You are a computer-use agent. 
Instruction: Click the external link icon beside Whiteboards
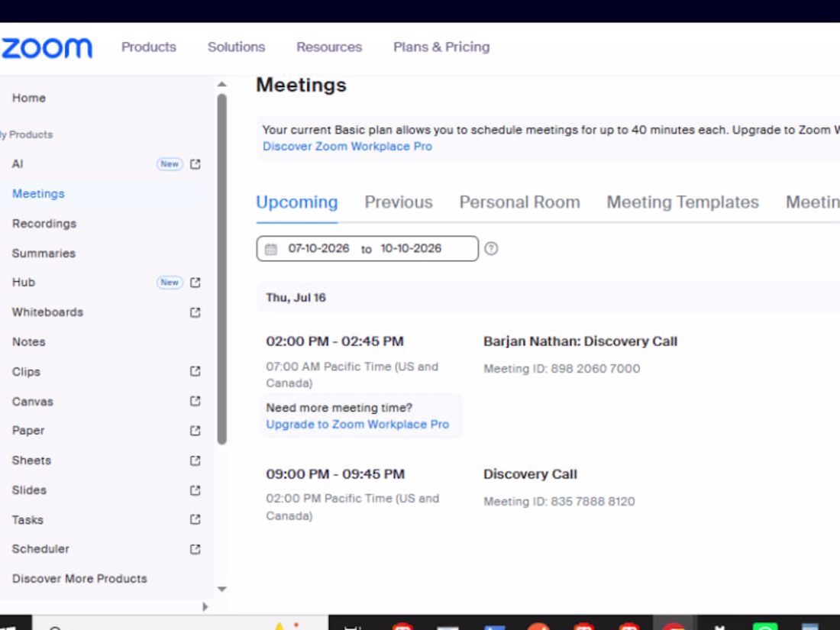click(x=195, y=312)
